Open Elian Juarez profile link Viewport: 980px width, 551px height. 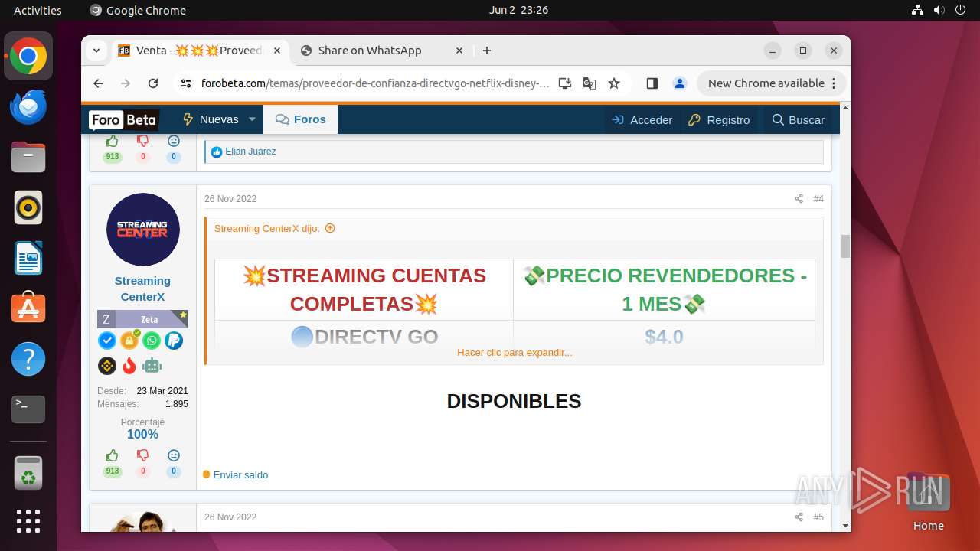coord(250,152)
